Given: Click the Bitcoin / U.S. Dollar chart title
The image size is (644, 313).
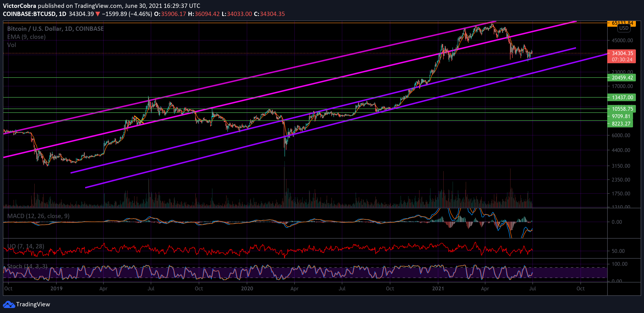Looking at the screenshot, I should pos(55,29).
